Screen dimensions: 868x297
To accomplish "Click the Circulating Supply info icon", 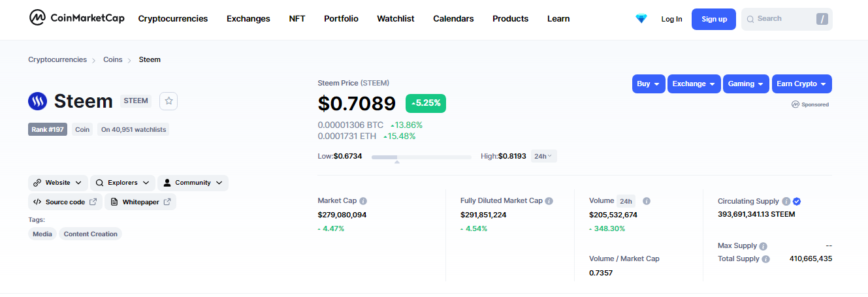I will [x=786, y=202].
